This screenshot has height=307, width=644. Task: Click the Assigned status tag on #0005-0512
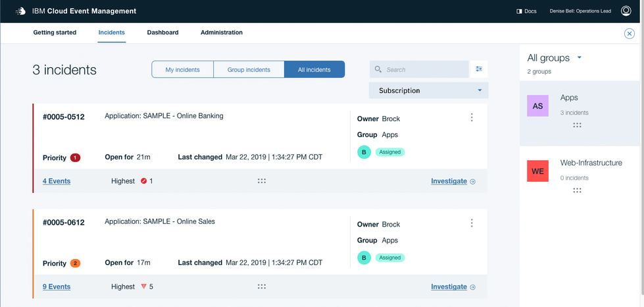coord(390,152)
